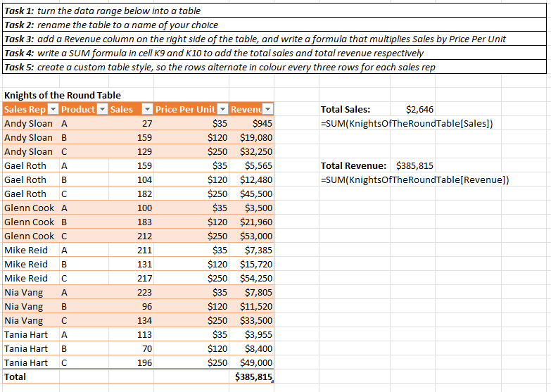This screenshot has width=551, height=392.
Task: Select the revenue cell $11,520
Action: tap(251, 306)
